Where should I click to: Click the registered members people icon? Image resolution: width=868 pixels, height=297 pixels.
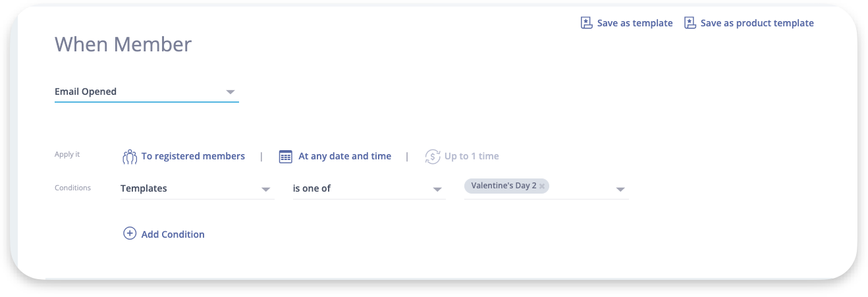coord(129,157)
